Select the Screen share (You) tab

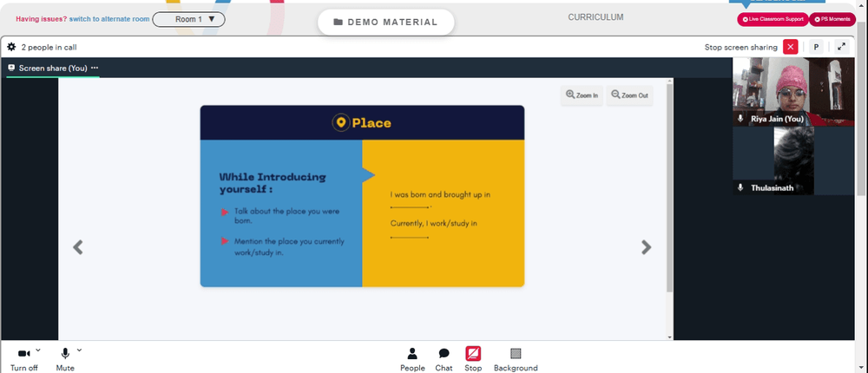53,68
